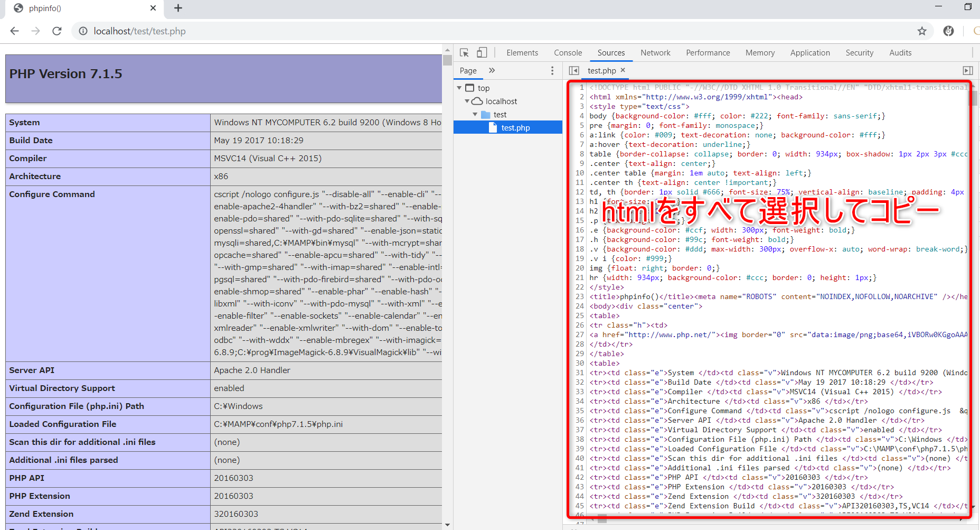
Task: Click the PHP Version 7.1.5 heading
Action: click(65, 74)
